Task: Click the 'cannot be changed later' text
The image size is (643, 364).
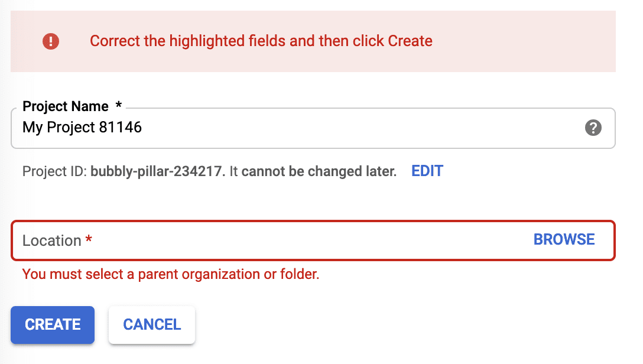Action: pos(319,172)
